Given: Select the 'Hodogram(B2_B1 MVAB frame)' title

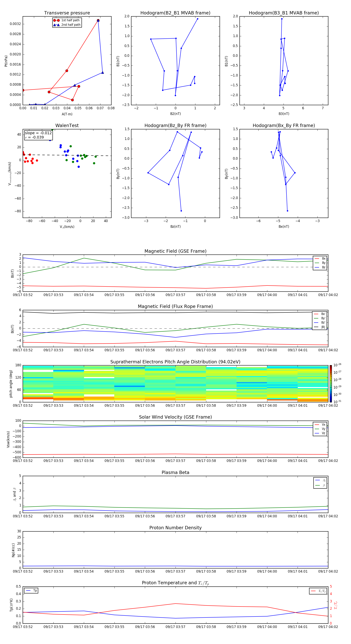Looking at the screenshot, I should point(175,13).
